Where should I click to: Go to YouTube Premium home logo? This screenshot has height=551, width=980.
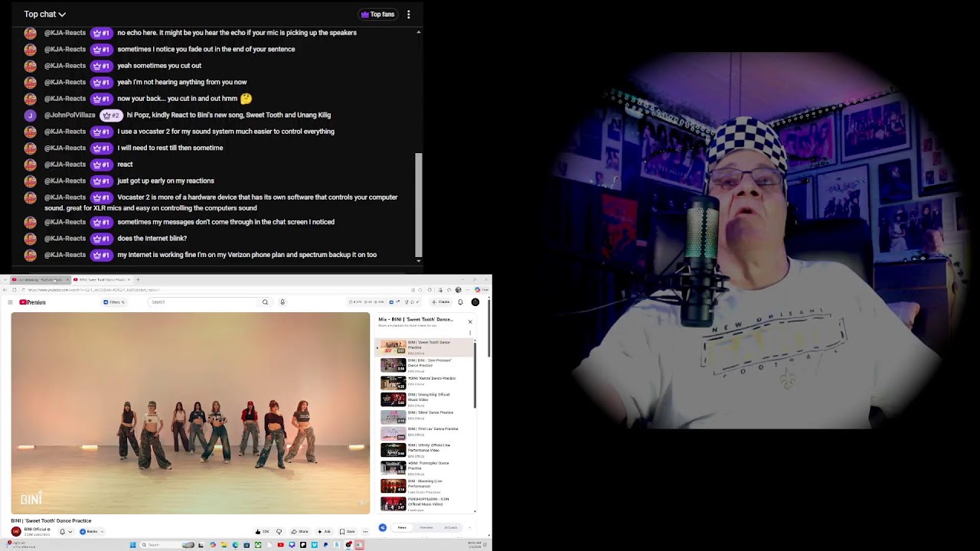coord(32,302)
